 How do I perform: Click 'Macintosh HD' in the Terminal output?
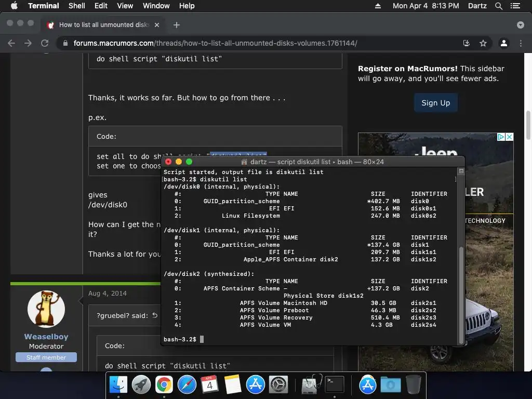click(x=305, y=303)
